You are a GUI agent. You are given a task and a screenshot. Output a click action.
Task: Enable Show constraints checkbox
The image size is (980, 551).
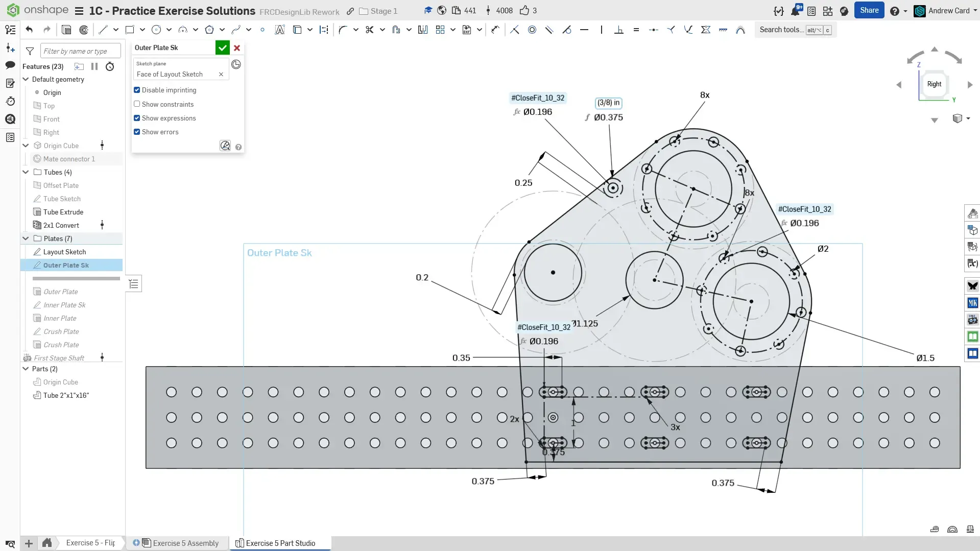click(137, 104)
